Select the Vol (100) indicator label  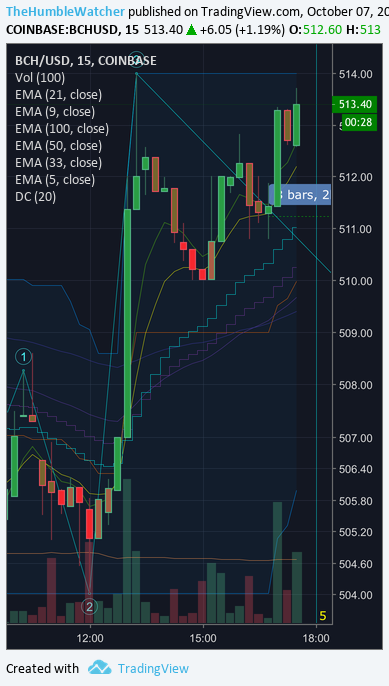pos(40,77)
